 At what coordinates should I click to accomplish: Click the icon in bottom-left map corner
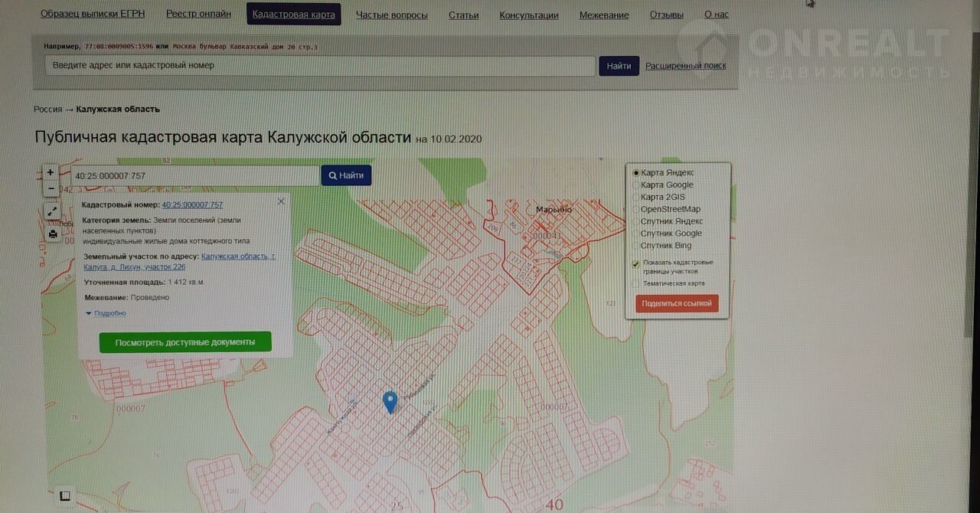(x=65, y=496)
